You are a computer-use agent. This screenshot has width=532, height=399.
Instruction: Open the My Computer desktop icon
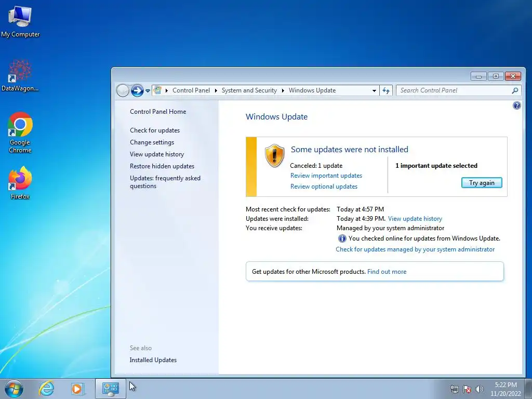(x=20, y=21)
